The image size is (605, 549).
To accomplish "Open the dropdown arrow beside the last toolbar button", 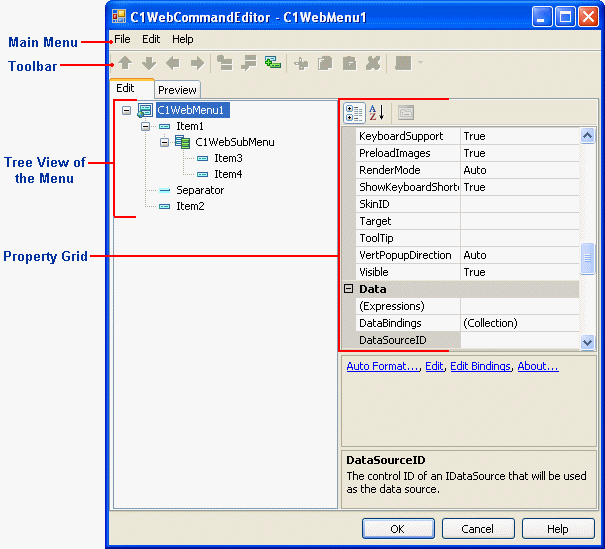I will 421,62.
